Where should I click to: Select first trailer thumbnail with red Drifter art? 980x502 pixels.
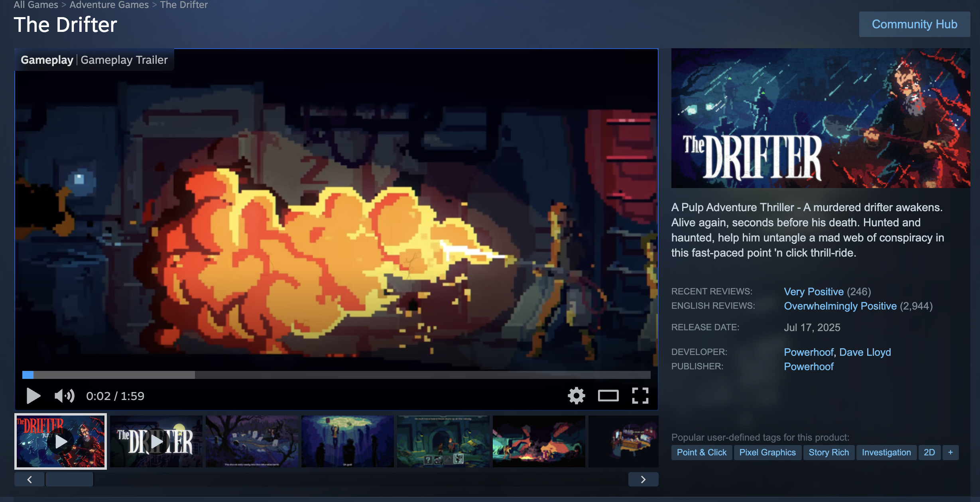point(61,441)
